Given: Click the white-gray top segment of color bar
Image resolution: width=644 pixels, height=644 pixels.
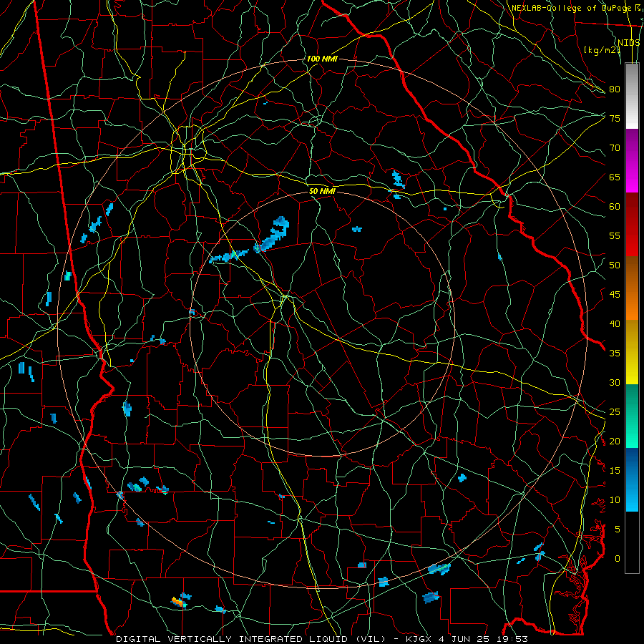Looking at the screenshot, I should (x=632, y=96).
